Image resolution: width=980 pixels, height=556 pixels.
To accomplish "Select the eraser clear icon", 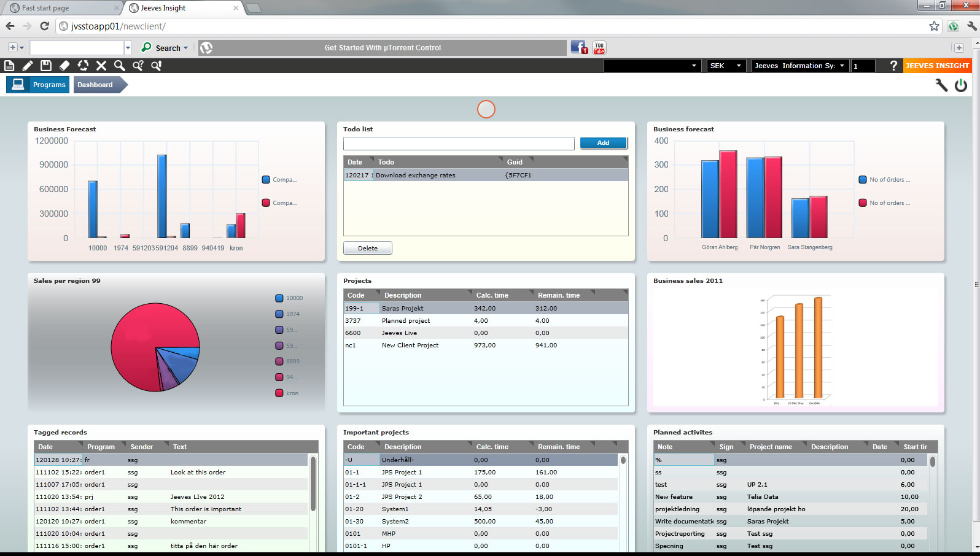I will pos(64,66).
